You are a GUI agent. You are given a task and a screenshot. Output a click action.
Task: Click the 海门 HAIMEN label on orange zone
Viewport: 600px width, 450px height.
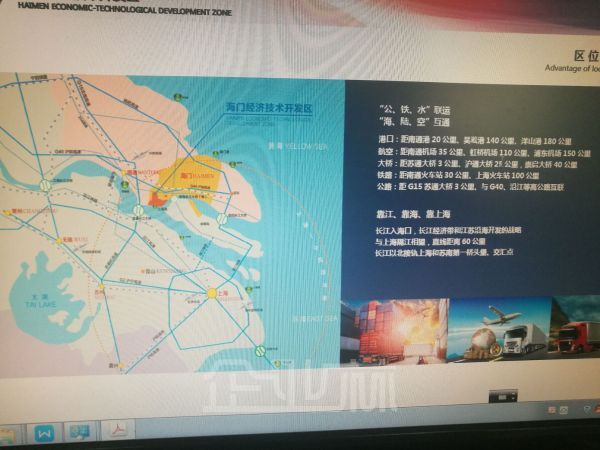[198, 176]
